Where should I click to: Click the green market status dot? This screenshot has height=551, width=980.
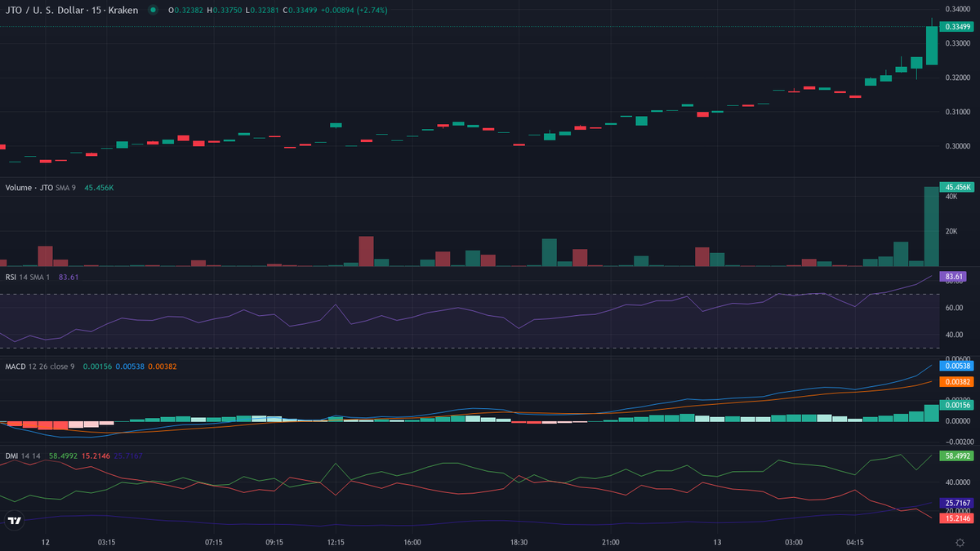pyautogui.click(x=153, y=10)
